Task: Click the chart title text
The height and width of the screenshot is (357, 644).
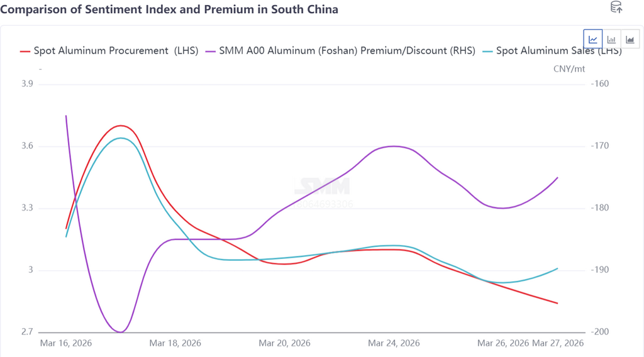Action: pos(169,9)
